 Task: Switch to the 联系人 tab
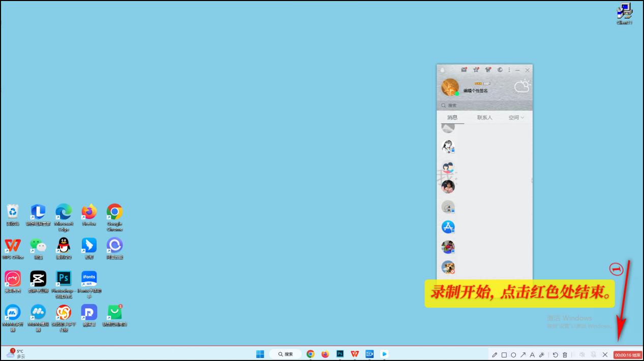pos(485,117)
